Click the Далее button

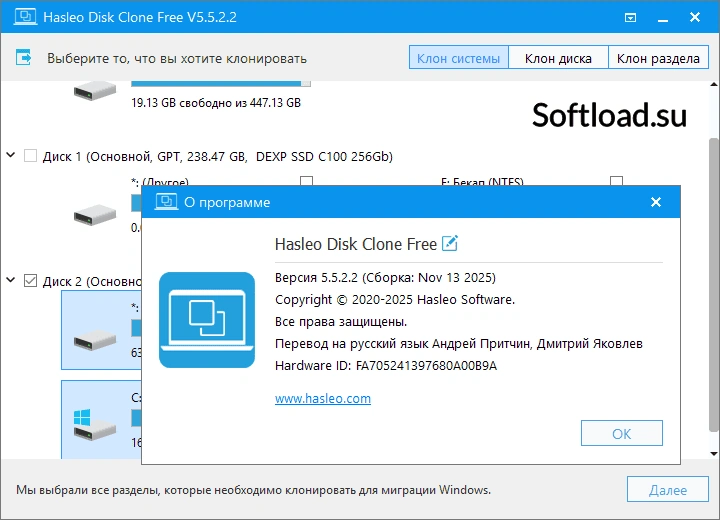tap(668, 489)
